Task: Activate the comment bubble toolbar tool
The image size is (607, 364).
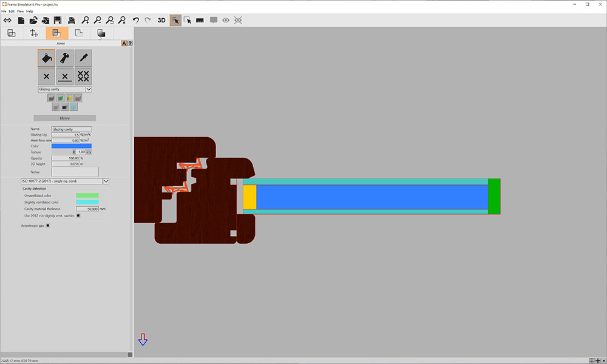Action: pos(212,20)
